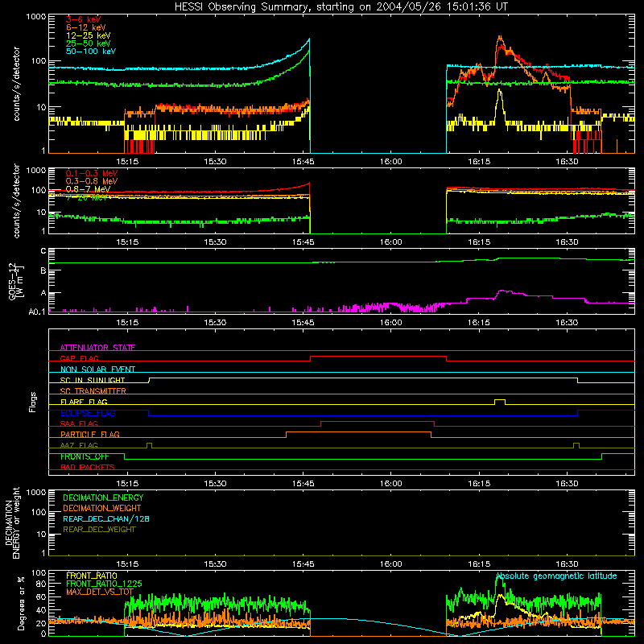Select the green 25-50 keV legend entry
Screen dimensions: 644x644
coord(89,43)
